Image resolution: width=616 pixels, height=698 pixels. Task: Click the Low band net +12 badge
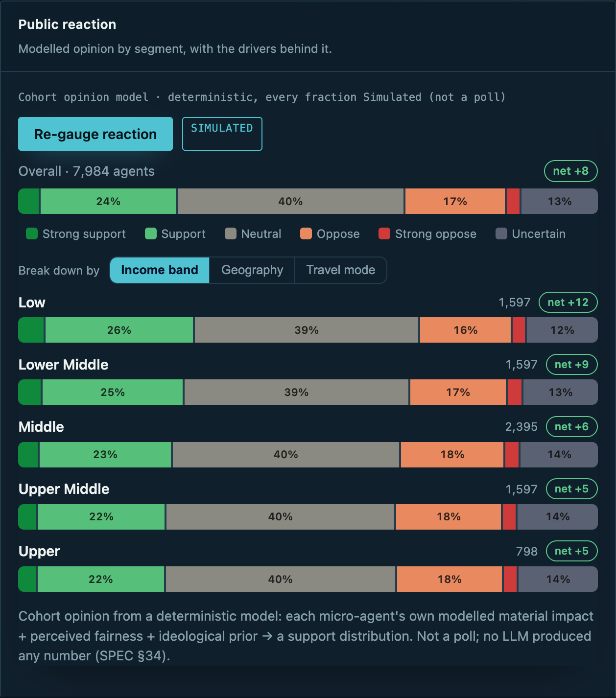[x=568, y=302]
